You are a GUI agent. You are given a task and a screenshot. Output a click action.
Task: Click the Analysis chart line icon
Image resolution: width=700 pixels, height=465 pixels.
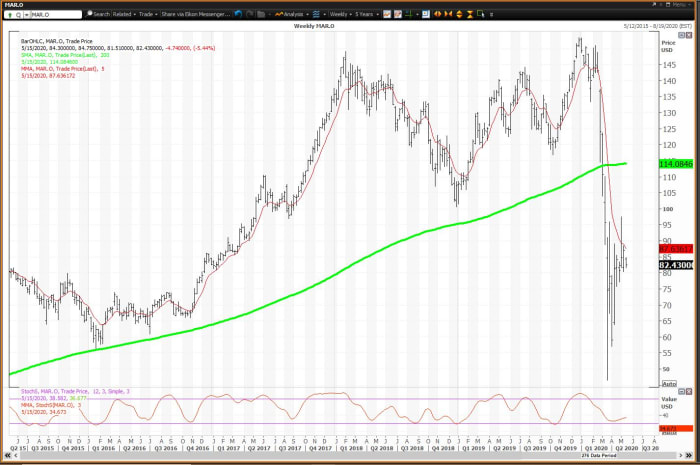(x=278, y=14)
